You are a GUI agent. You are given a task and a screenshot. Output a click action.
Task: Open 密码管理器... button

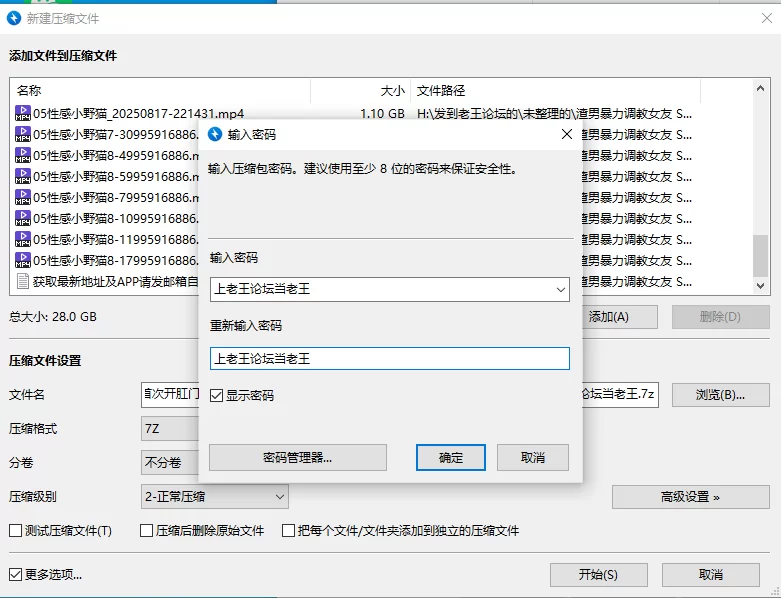tap(298, 458)
